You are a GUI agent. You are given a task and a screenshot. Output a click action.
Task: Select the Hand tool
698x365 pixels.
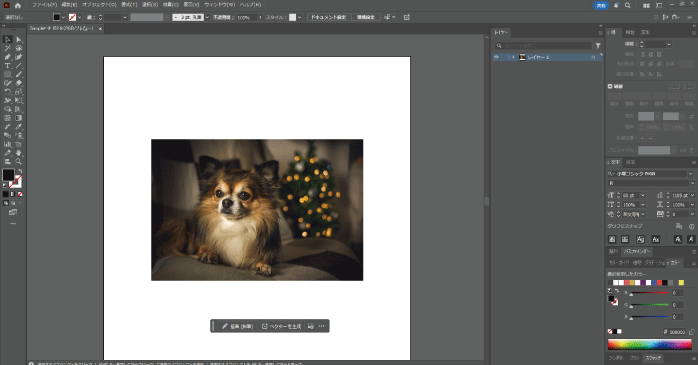pos(19,153)
